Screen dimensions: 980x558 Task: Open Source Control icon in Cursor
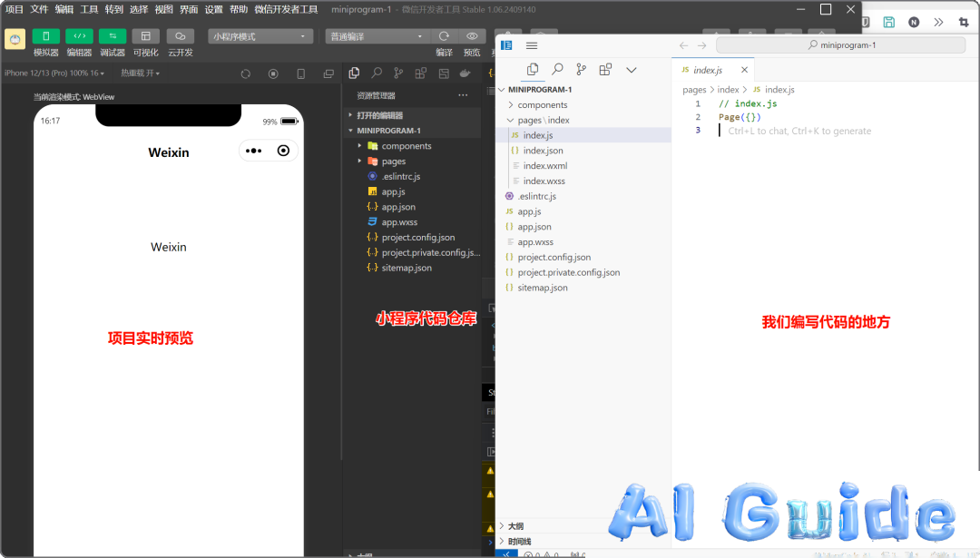pyautogui.click(x=582, y=69)
